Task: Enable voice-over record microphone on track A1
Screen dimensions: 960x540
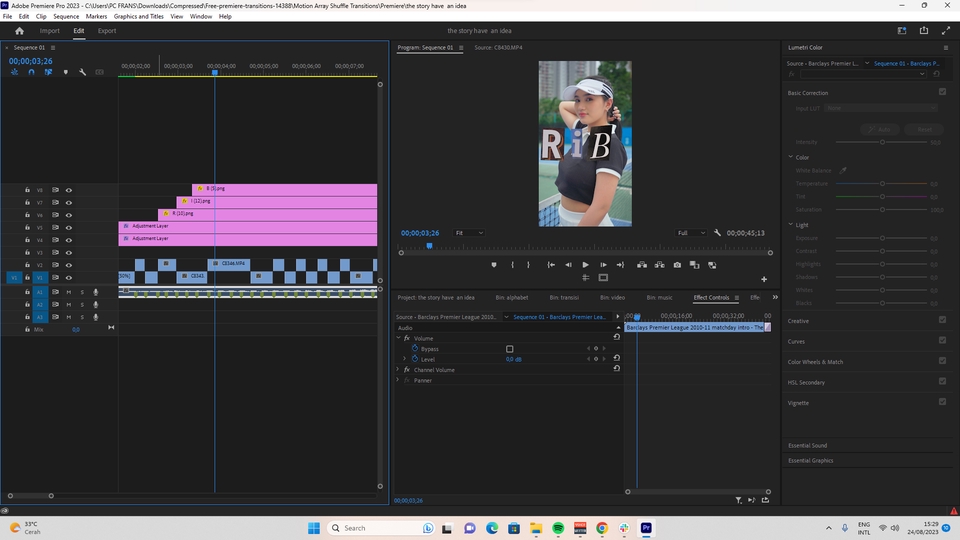Action: (x=96, y=291)
